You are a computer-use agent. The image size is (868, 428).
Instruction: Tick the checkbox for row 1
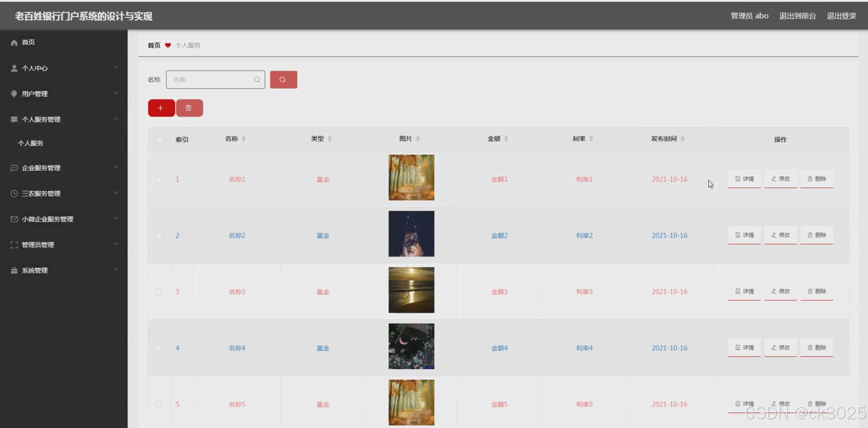coord(159,179)
